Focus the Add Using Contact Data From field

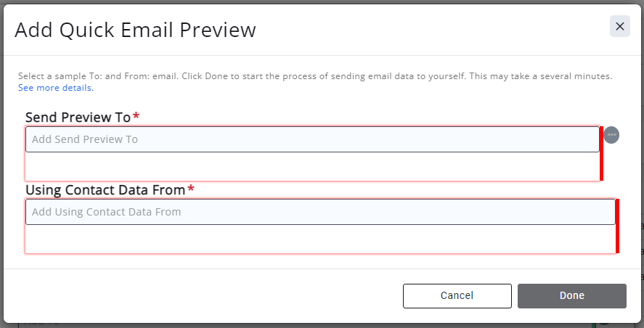coord(319,212)
